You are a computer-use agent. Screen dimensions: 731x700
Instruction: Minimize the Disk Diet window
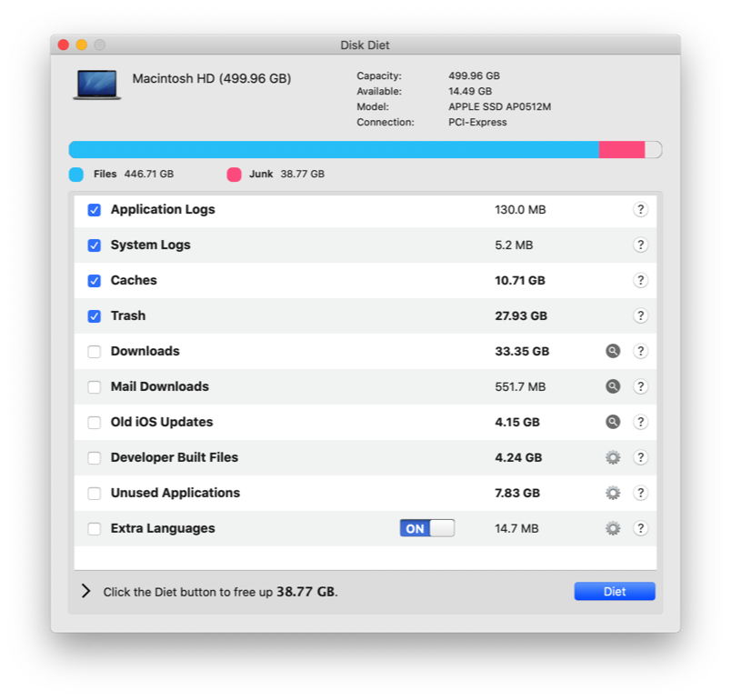tap(82, 45)
